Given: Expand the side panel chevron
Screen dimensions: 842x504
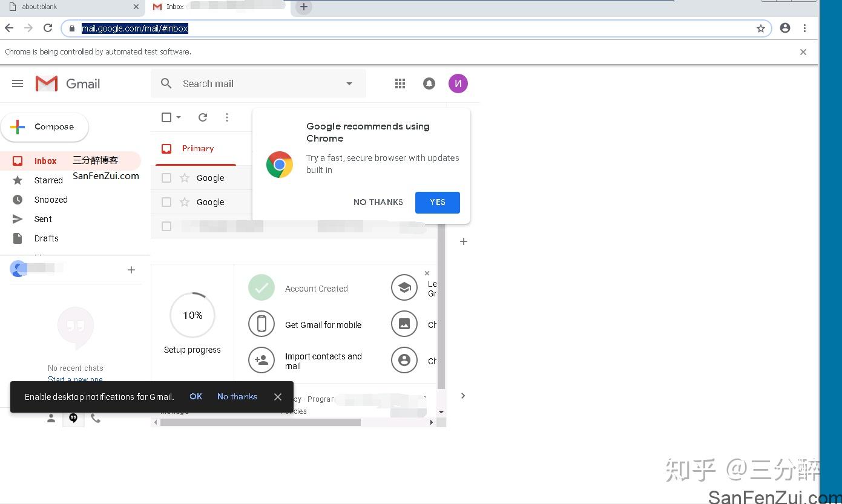Looking at the screenshot, I should point(463,396).
